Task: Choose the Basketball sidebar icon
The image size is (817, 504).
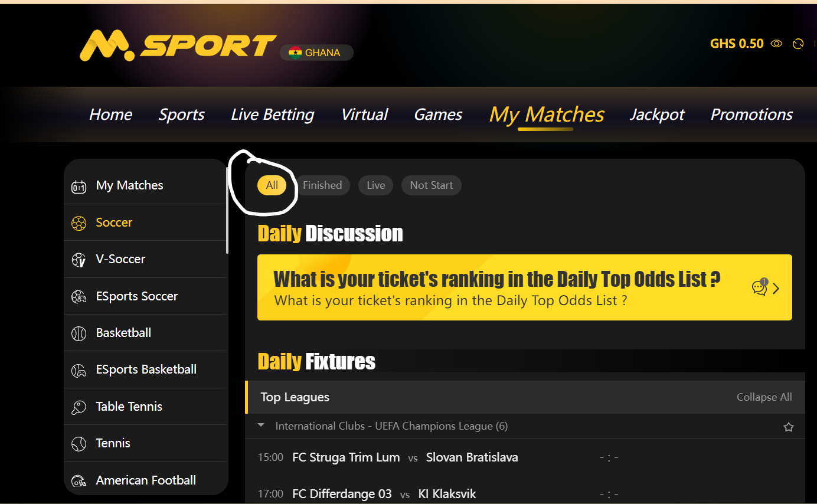Action: click(x=79, y=333)
